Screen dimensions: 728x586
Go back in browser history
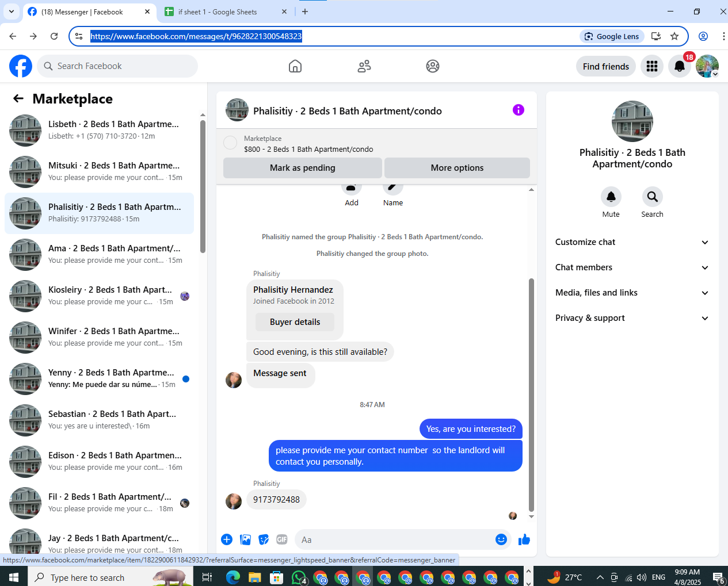[13, 36]
